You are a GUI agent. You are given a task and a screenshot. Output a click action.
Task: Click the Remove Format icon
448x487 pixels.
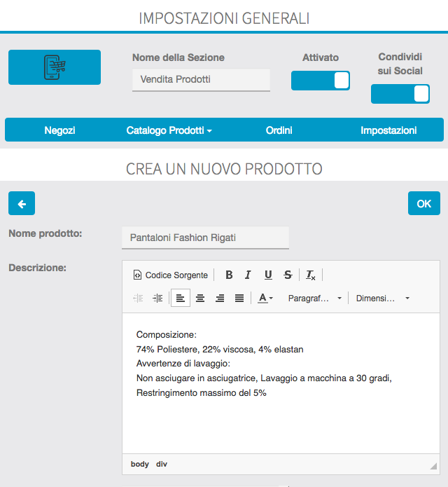point(310,275)
